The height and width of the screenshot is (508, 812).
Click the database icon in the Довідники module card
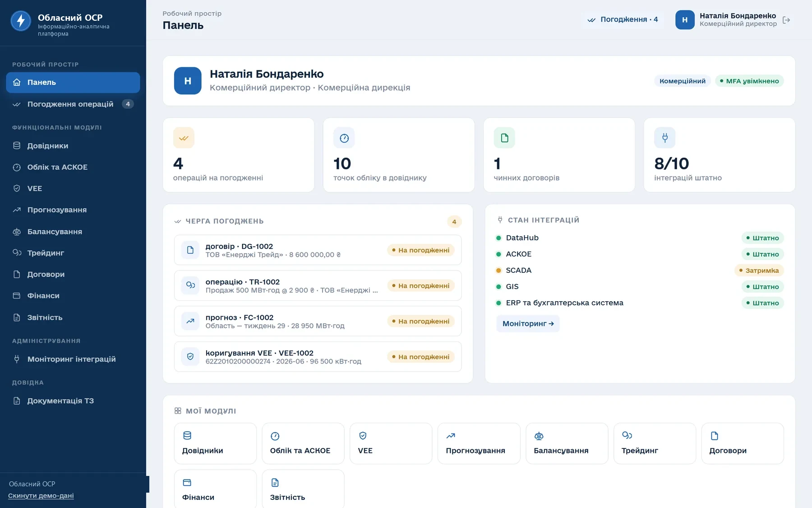(187, 436)
